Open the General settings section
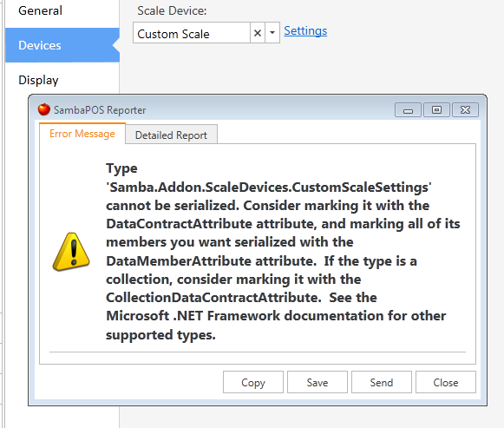 (40, 10)
